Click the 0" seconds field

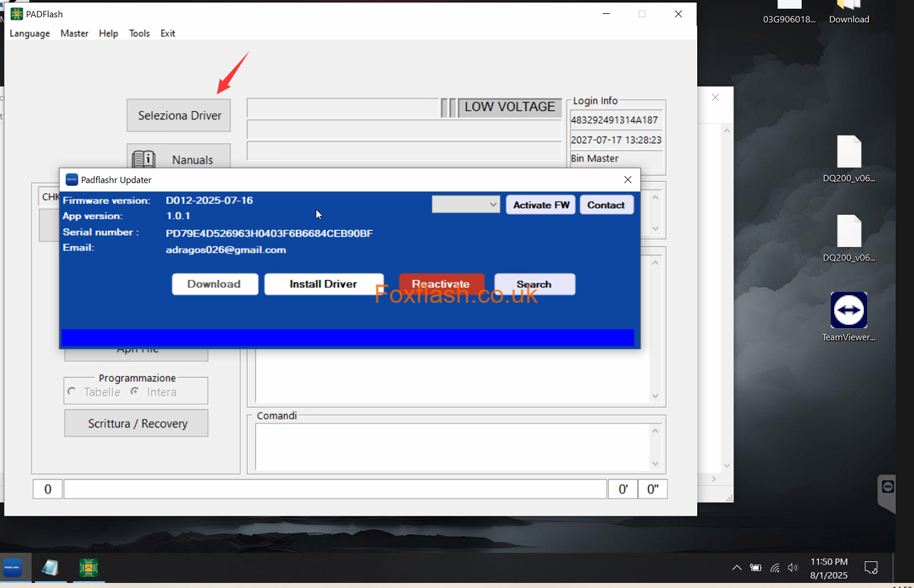coord(653,489)
